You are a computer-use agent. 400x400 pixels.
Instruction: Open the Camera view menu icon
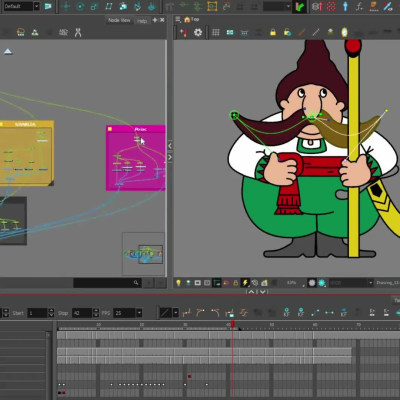178,20
